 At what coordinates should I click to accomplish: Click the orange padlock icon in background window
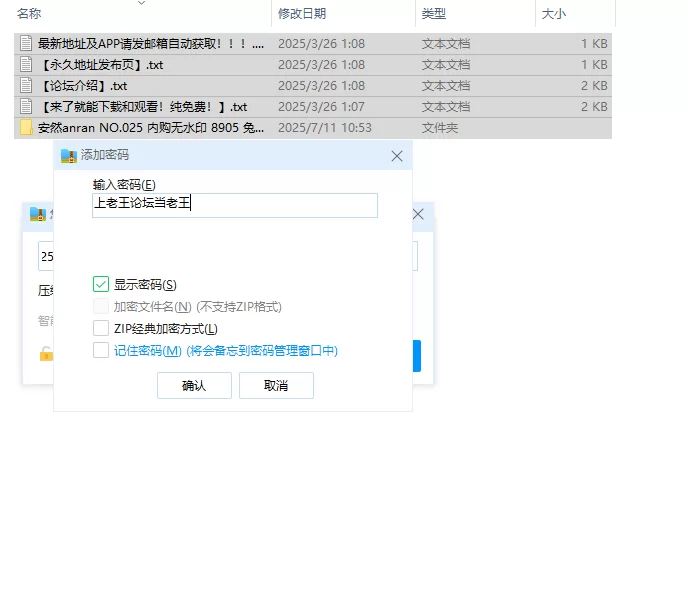(x=46, y=354)
